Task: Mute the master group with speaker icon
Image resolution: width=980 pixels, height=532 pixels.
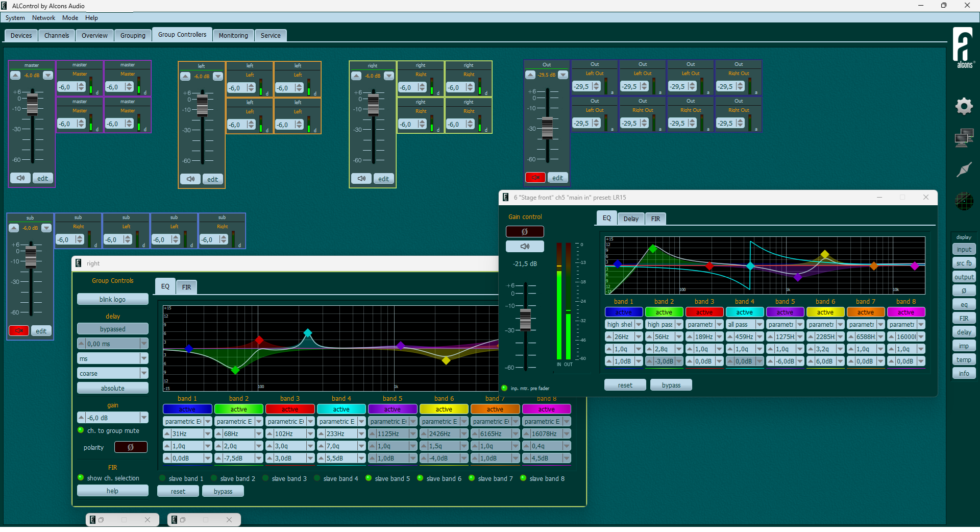Action: coord(20,178)
